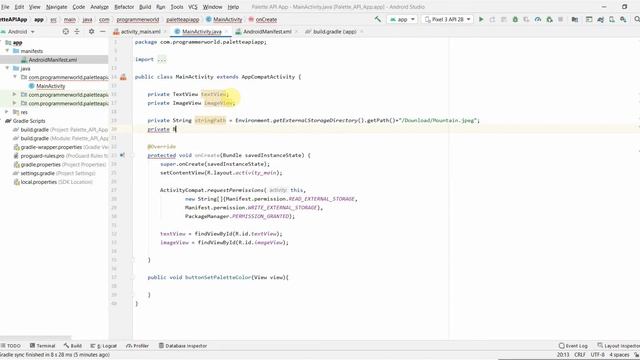Hide the Project panel with minus icon
Viewport: 640px width, 360px height.
click(x=102, y=31)
